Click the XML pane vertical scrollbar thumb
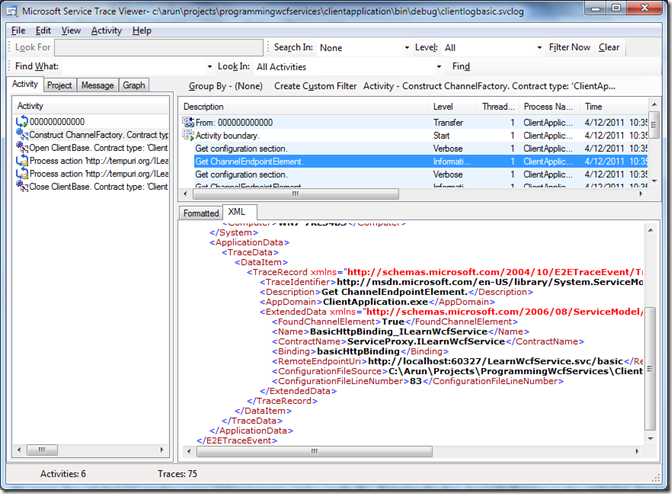Screen dimensions: 672x494 pyautogui.click(x=650, y=368)
